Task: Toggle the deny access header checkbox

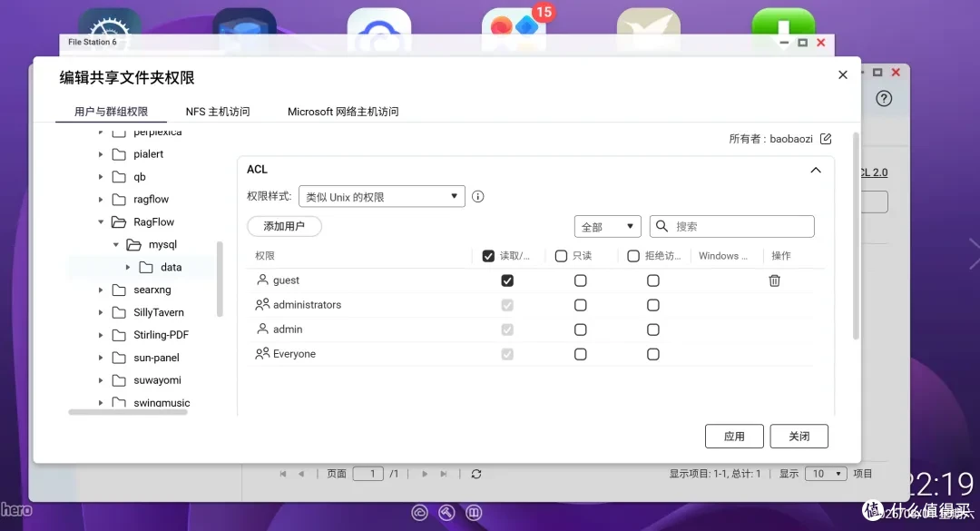Action: coord(633,256)
